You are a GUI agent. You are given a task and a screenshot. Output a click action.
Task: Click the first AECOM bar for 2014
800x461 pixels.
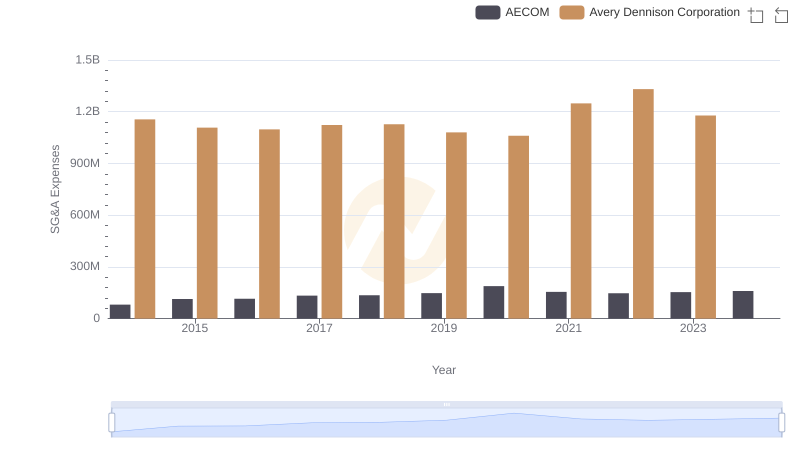[x=120, y=312]
